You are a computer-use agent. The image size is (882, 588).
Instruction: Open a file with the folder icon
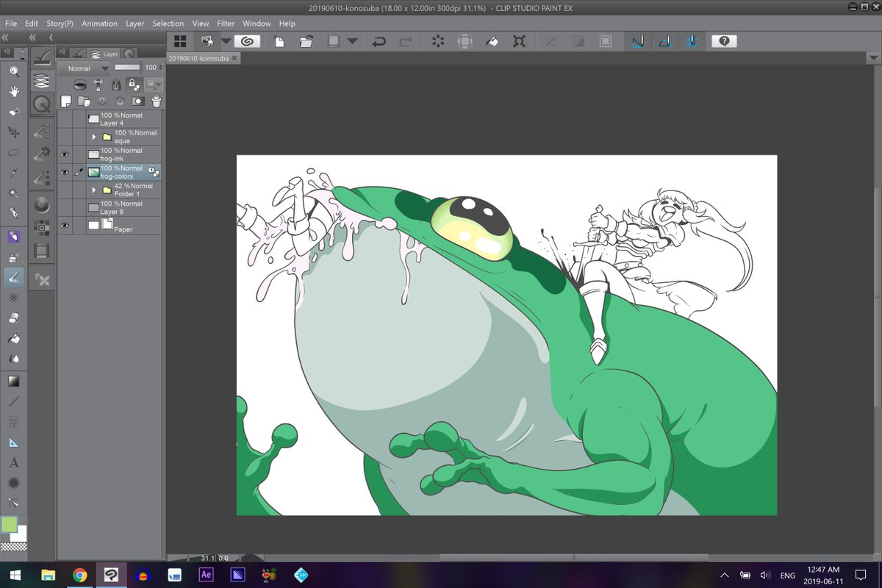(306, 41)
